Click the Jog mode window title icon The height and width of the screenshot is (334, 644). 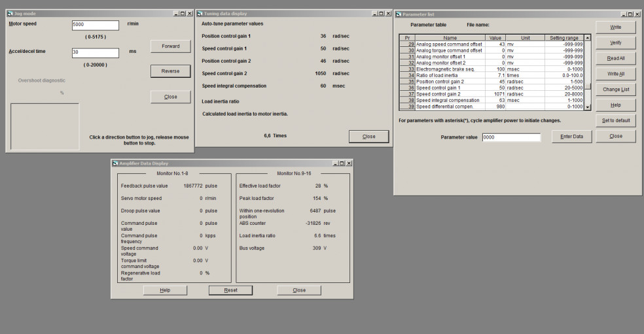[10, 14]
